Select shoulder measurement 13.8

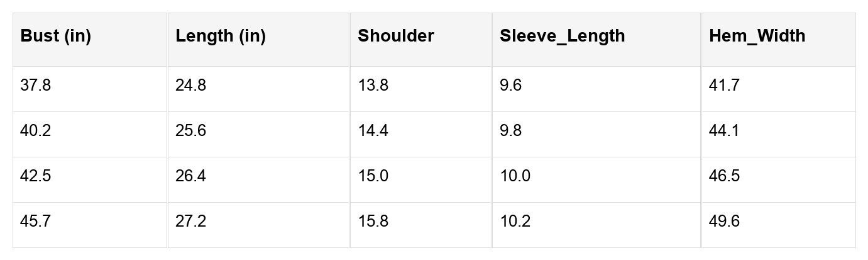[373, 86]
